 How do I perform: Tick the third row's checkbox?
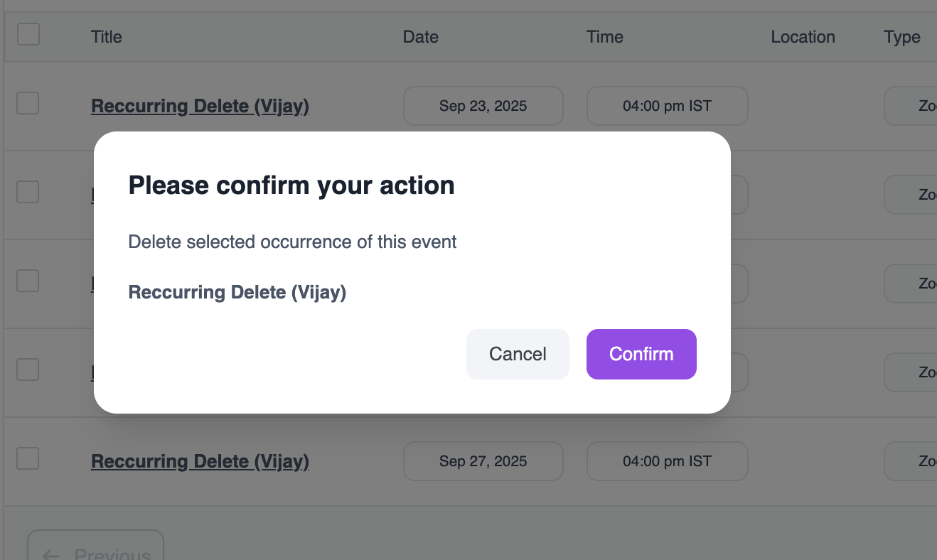click(27, 280)
